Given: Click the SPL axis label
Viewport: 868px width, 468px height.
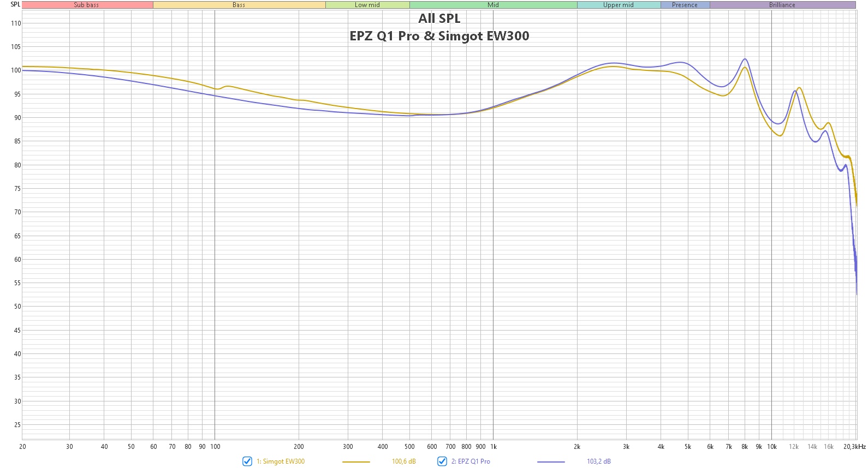Looking at the screenshot, I should 15,4.
